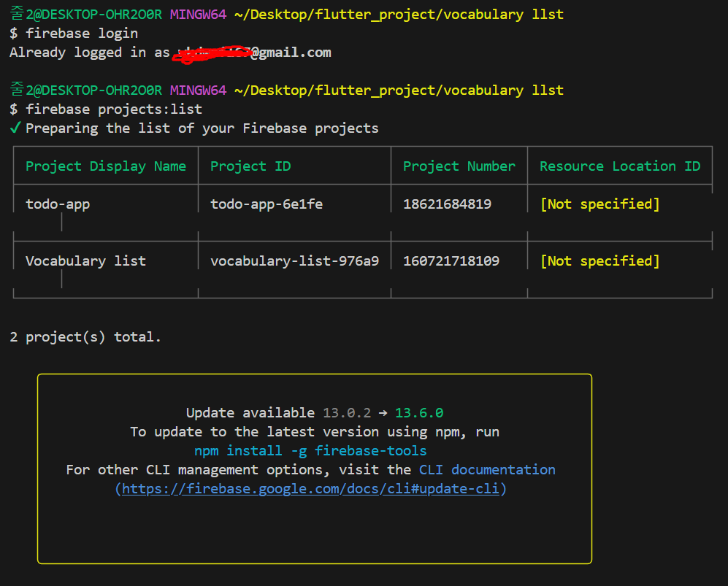Click the npm install -g firebase-tools command
This screenshot has height=586, width=728.
310,450
